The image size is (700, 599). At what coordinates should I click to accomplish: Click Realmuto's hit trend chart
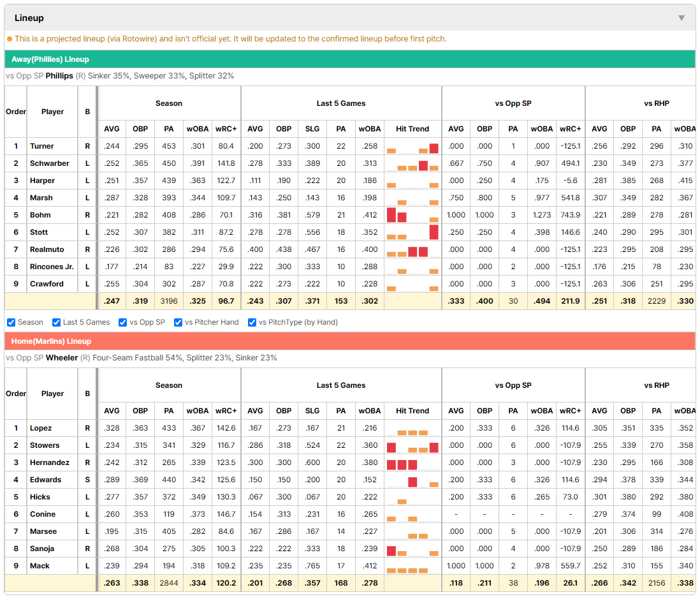[x=412, y=249]
